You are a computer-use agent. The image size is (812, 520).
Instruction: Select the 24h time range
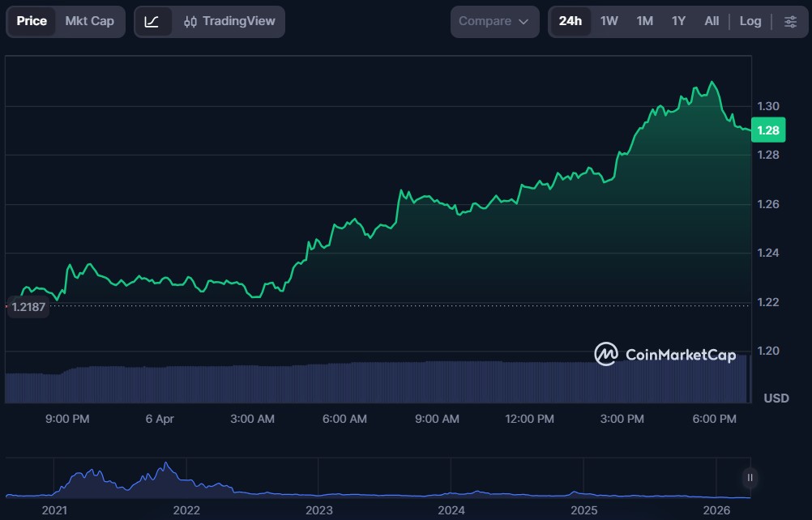point(571,22)
